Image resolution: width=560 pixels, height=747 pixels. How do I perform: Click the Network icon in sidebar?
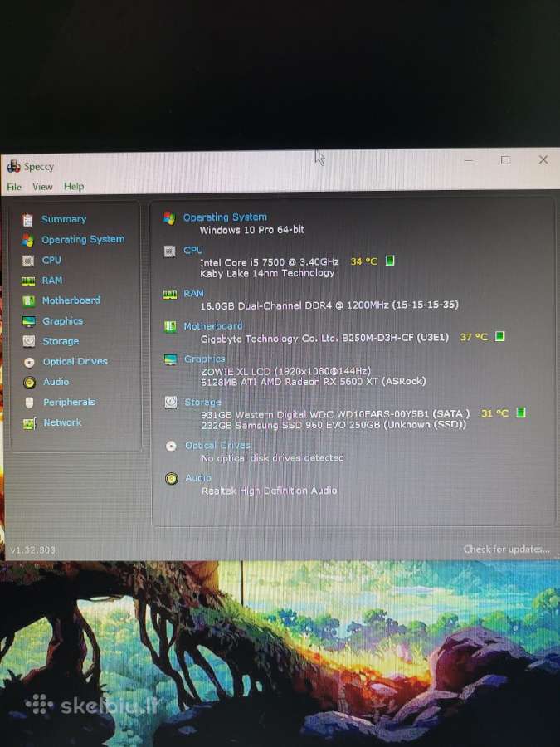(30, 423)
